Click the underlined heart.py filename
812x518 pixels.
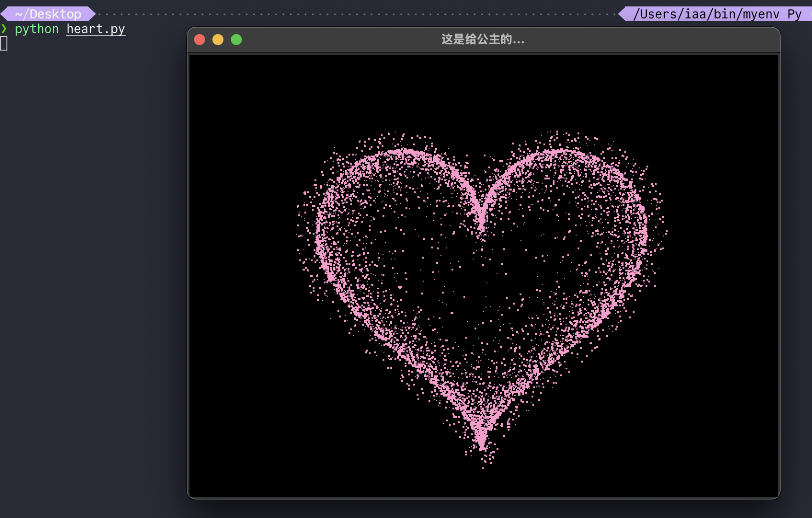click(x=96, y=29)
